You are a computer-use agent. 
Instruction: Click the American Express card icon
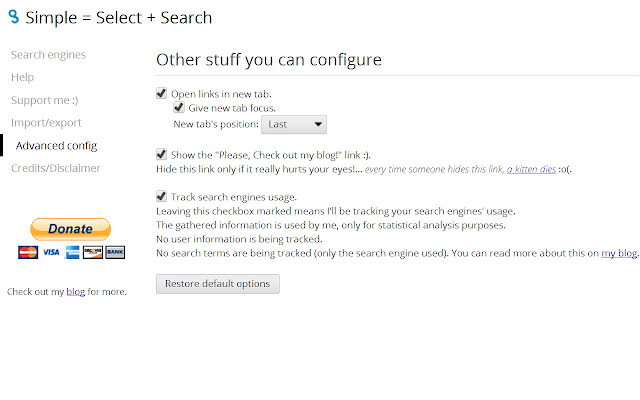[x=72, y=252]
